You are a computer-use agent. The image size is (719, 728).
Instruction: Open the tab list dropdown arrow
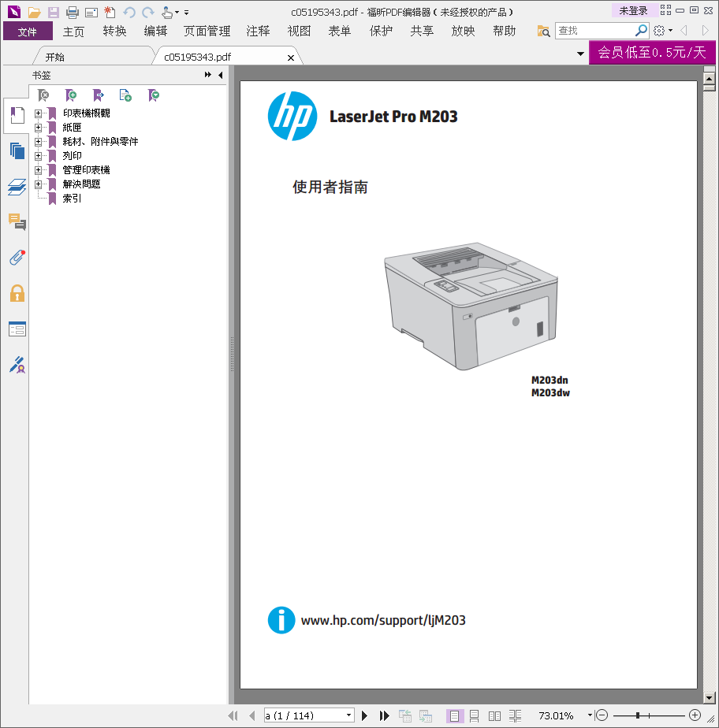pyautogui.click(x=580, y=54)
